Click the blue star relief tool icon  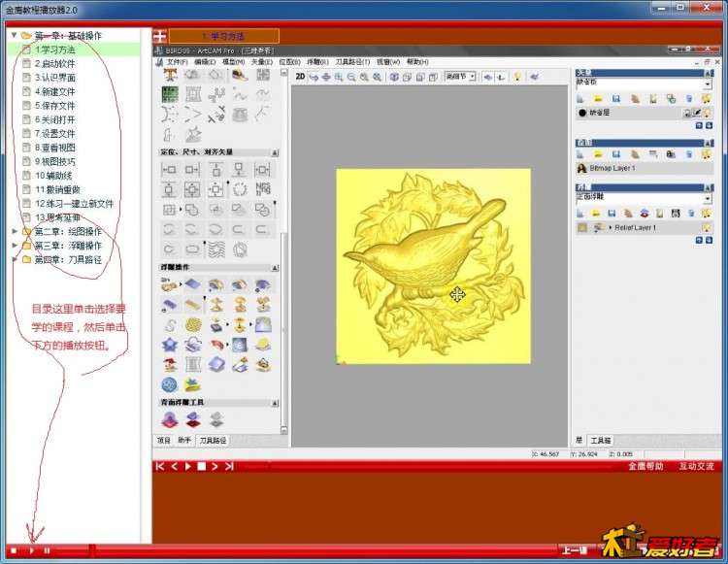tap(170, 345)
